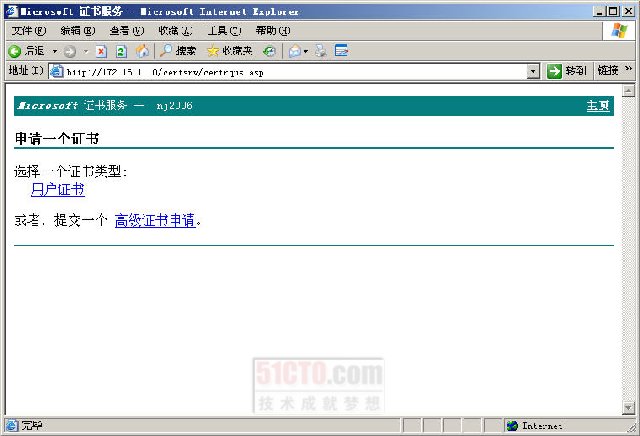640x436 pixels.
Task: Click the History toolbar icon
Action: [x=270, y=51]
